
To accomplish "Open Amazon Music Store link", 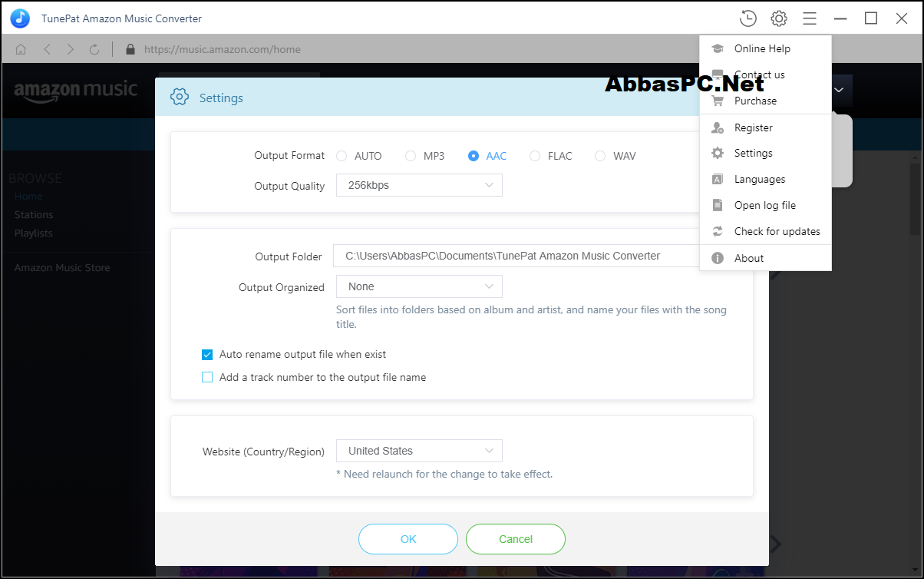I will click(x=62, y=267).
